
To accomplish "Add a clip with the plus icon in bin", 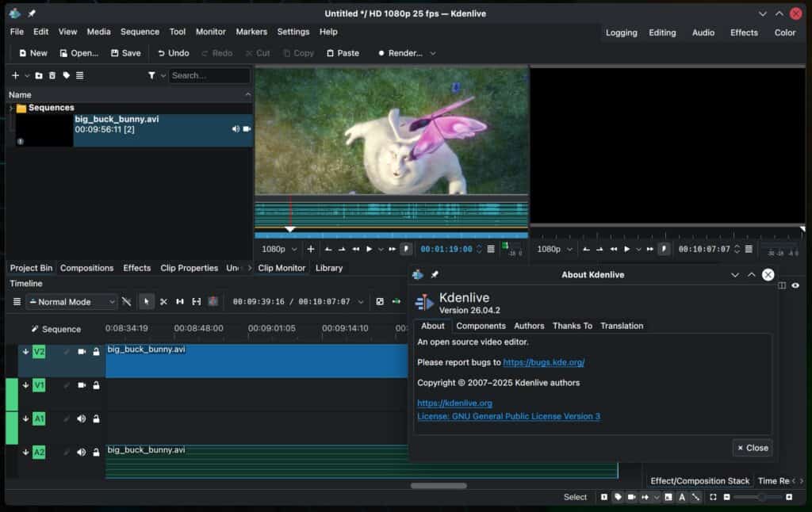I will 15,75.
